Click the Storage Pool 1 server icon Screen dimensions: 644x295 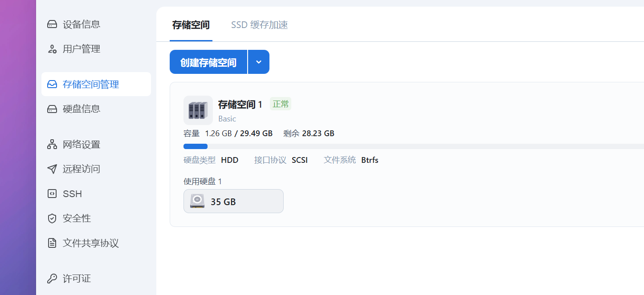198,110
